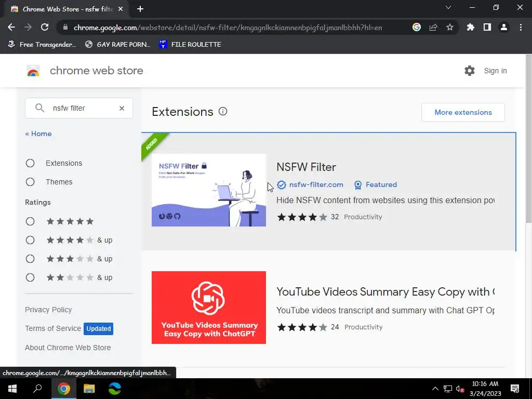
Task: Click Chrome icon in taskbar
Action: [63, 389]
